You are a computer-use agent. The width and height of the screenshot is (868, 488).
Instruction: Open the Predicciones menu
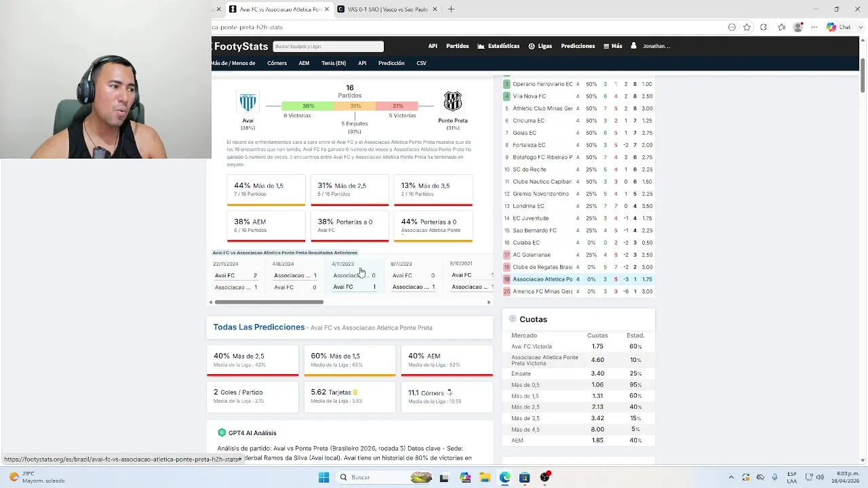578,46
